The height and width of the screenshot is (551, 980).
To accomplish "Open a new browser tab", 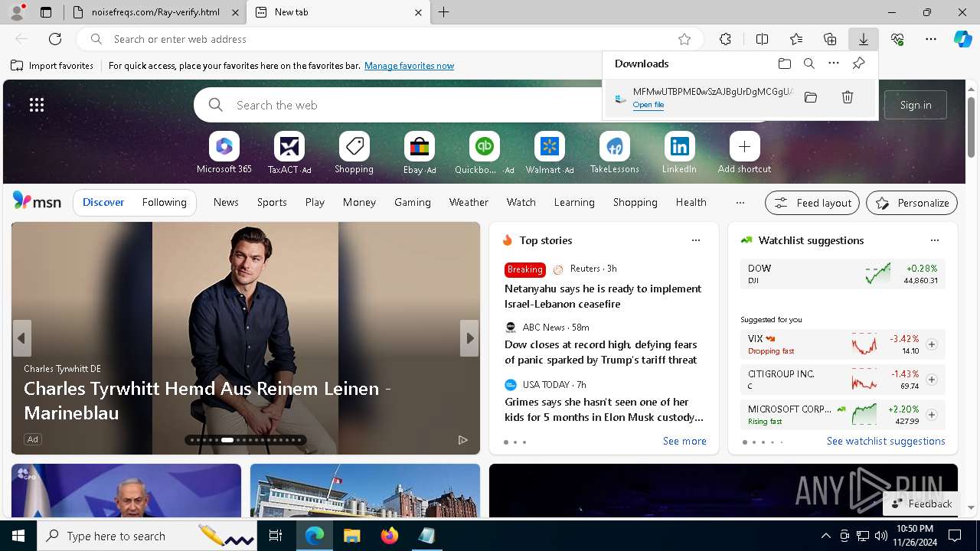I will coord(444,12).
